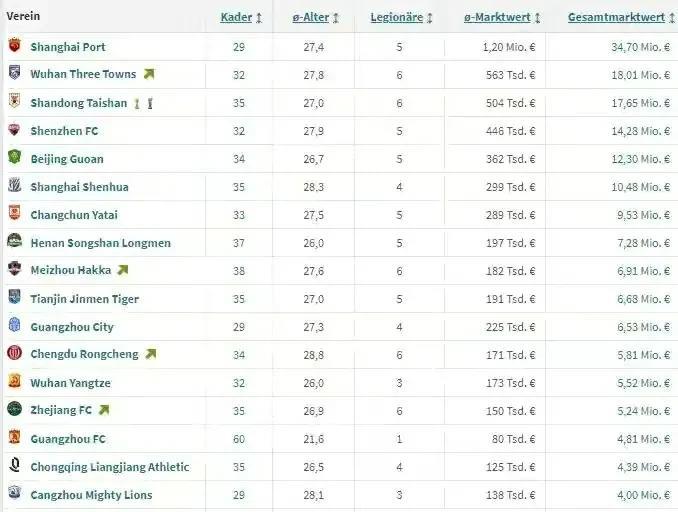Click Guangzhou City average value 225 Tsd. €
This screenshot has width=678, height=512.
[511, 327]
